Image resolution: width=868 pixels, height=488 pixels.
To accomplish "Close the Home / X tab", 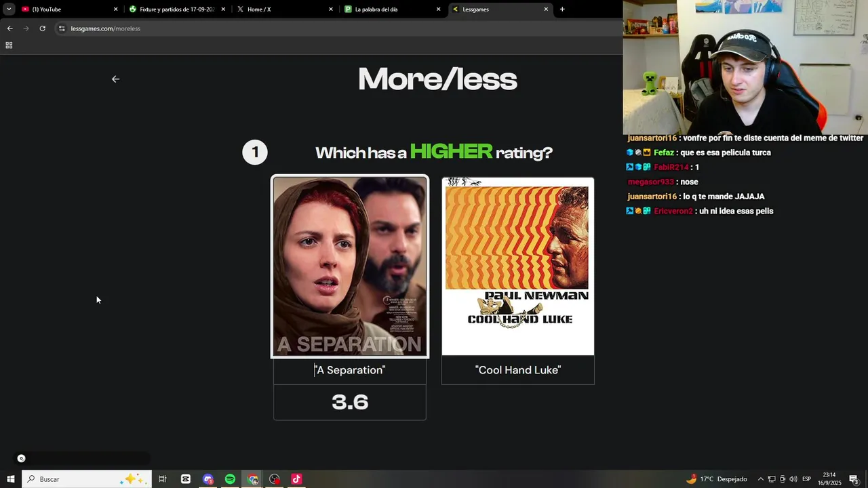I will (x=331, y=9).
